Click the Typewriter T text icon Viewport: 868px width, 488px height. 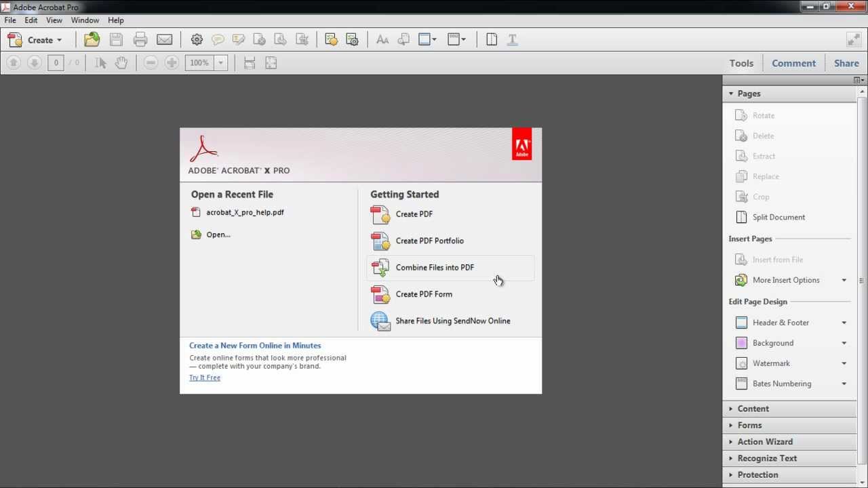pos(513,39)
